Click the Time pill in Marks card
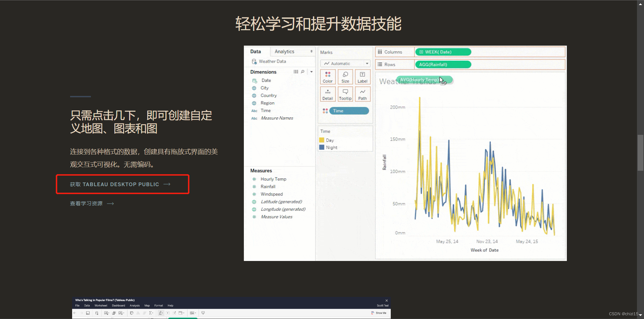The height and width of the screenshot is (319, 644). 349,111
